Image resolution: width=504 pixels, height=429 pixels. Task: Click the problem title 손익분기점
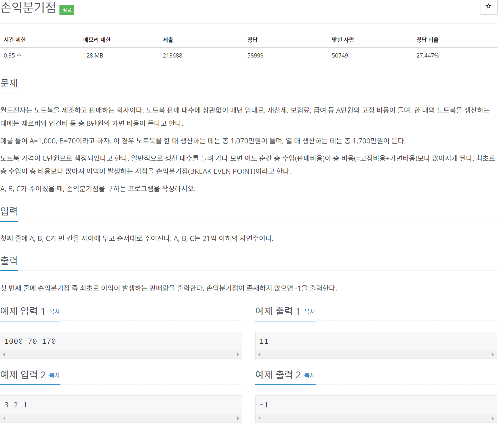(28, 7)
